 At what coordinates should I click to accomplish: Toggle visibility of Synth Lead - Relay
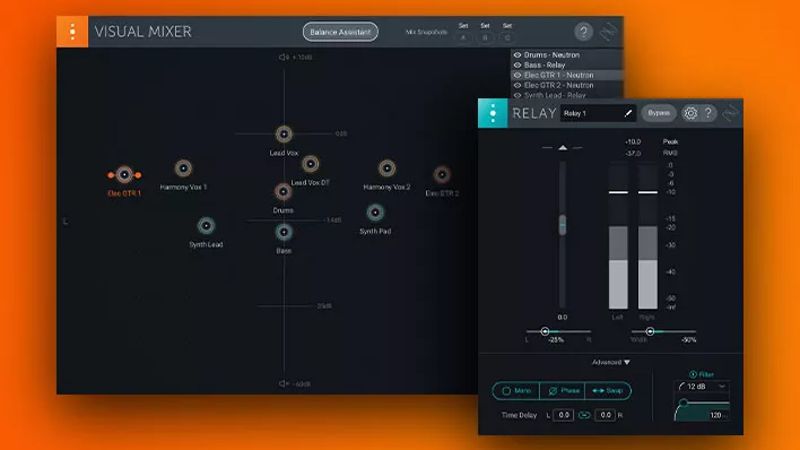pos(517,95)
